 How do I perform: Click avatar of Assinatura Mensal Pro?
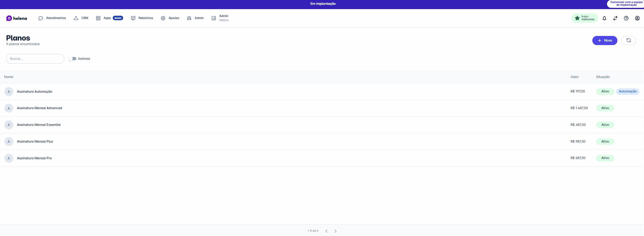click(9, 158)
